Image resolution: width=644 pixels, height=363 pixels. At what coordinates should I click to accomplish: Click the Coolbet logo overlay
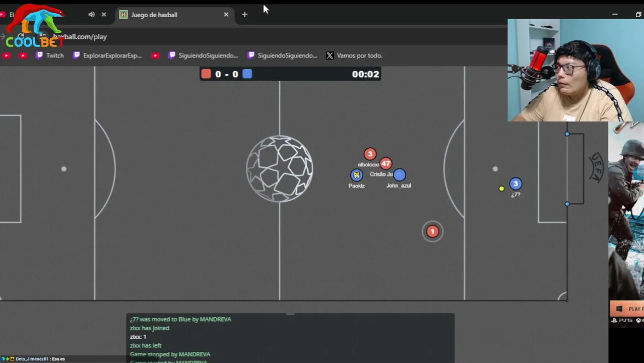point(34,26)
